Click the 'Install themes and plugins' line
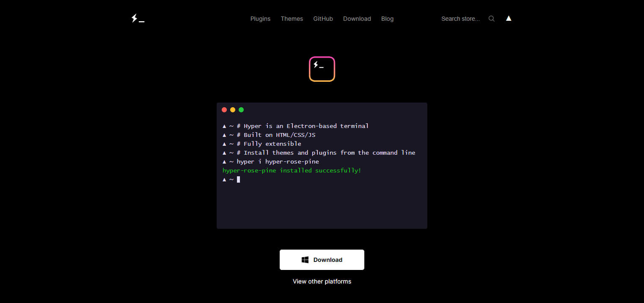 pos(319,153)
